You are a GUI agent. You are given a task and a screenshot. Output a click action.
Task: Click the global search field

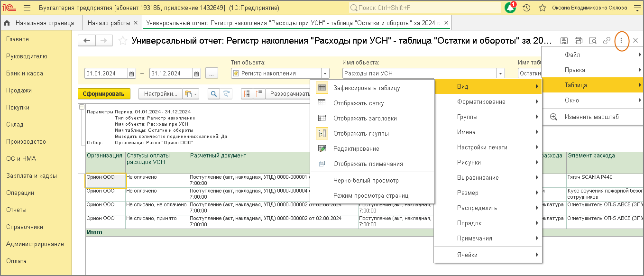point(424,8)
